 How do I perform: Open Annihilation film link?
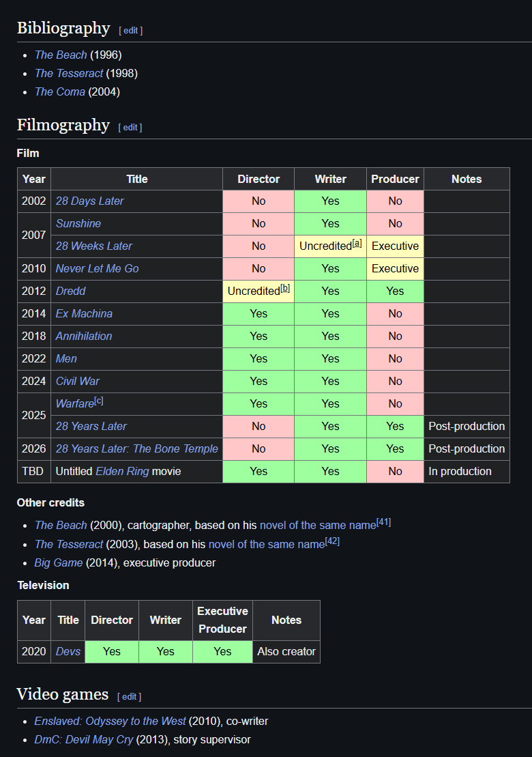tap(83, 336)
